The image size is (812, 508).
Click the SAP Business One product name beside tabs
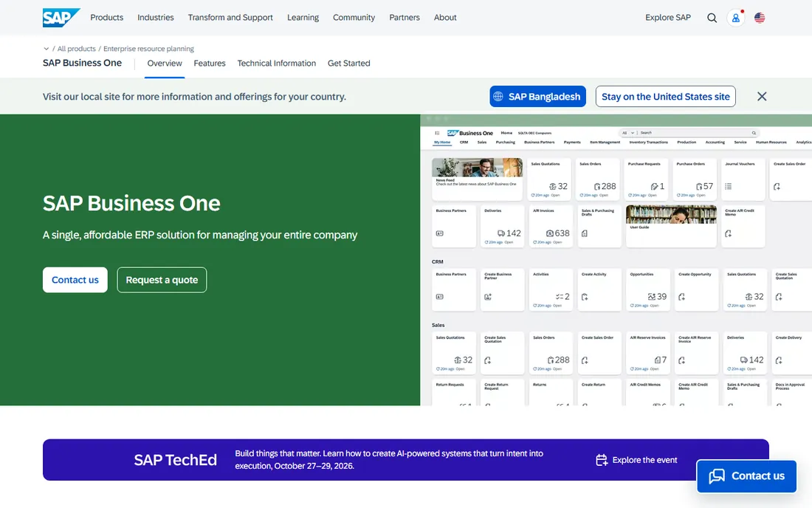coord(83,63)
